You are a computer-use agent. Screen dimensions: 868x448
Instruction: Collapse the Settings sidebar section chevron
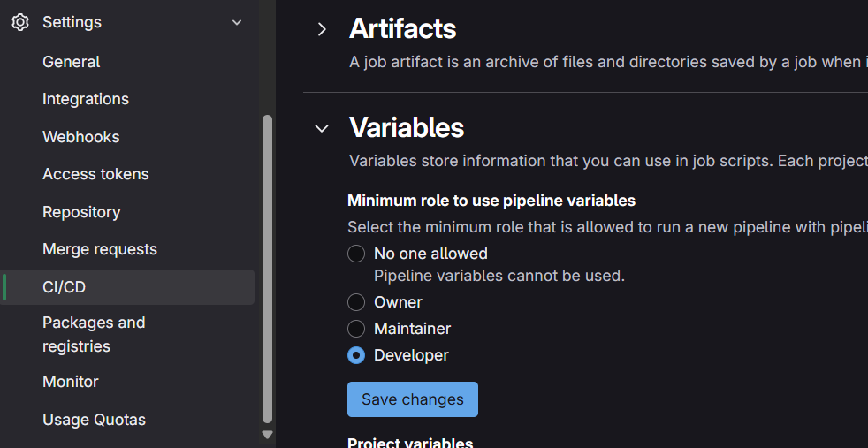pyautogui.click(x=237, y=22)
